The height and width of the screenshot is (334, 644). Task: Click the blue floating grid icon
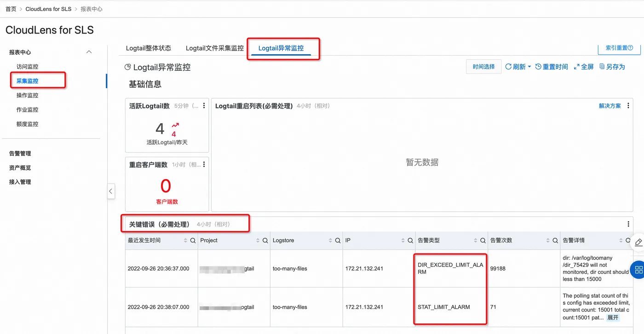click(x=638, y=269)
